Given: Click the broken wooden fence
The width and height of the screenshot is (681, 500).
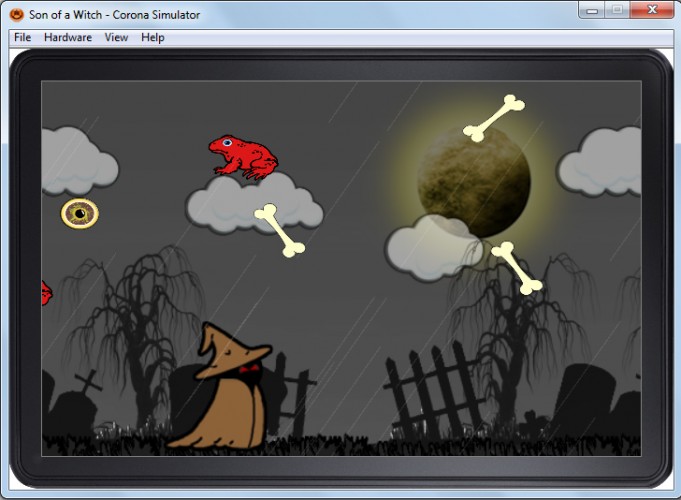Looking at the screenshot, I should [x=434, y=389].
